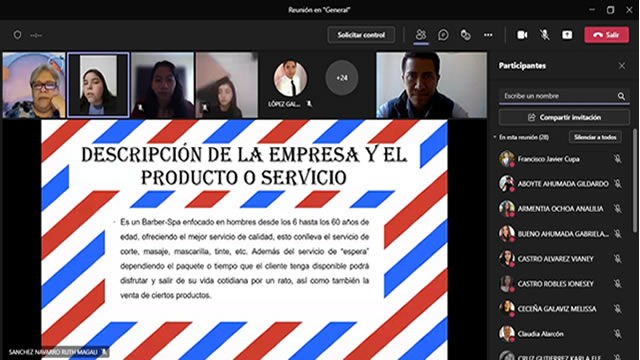Select participant Claudia Alarcón
Viewport: 640px width, 360px height.
pos(560,333)
